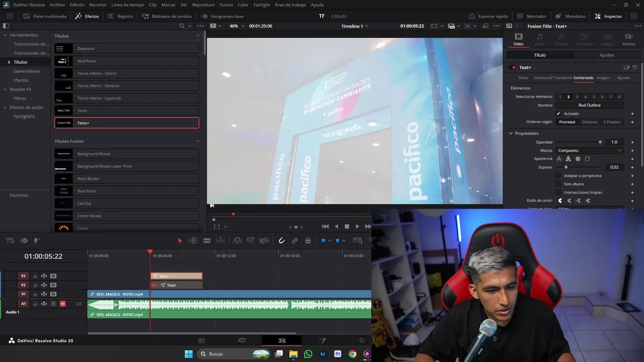Lock the V3 video track
This screenshot has width=644, height=362.
point(35,276)
